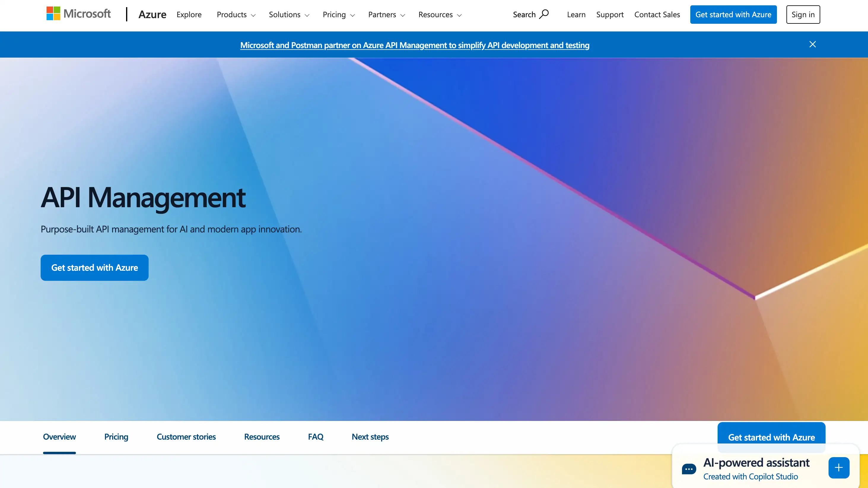This screenshot has width=868, height=488.
Task: Click the 'AI-powered assistant' title
Action: pyautogui.click(x=756, y=462)
